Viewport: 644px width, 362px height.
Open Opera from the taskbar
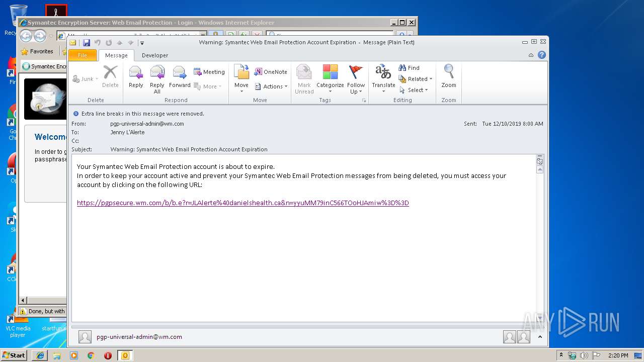108,355
